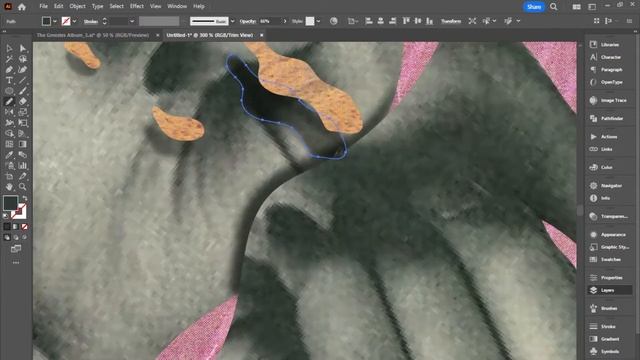
Task: Open the graphic Style dropdown
Action: [318, 21]
